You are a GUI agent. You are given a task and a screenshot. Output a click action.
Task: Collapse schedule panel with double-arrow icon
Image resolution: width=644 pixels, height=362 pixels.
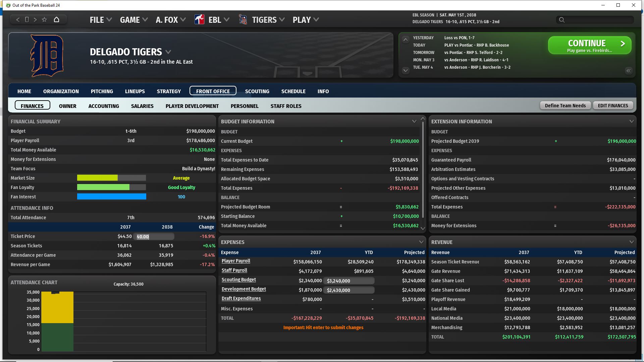[628, 70]
